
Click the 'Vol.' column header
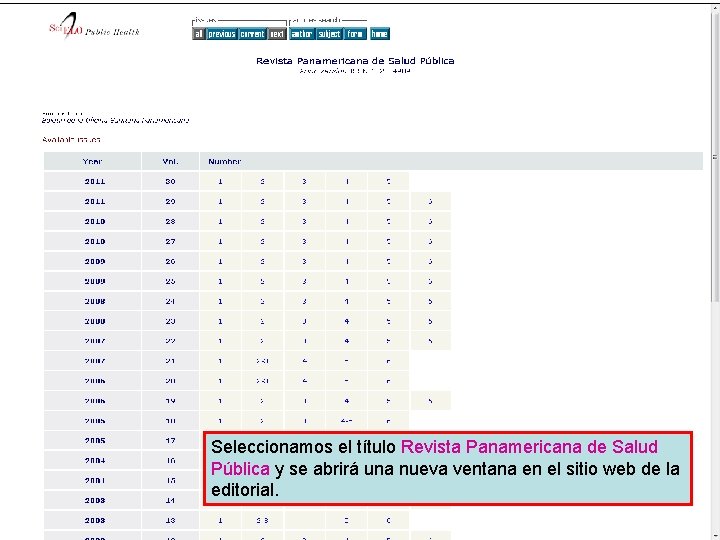(170, 162)
